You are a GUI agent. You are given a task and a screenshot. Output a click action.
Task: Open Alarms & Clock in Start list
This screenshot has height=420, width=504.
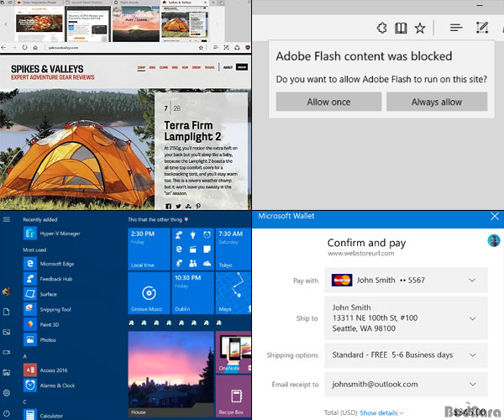[x=50, y=386]
